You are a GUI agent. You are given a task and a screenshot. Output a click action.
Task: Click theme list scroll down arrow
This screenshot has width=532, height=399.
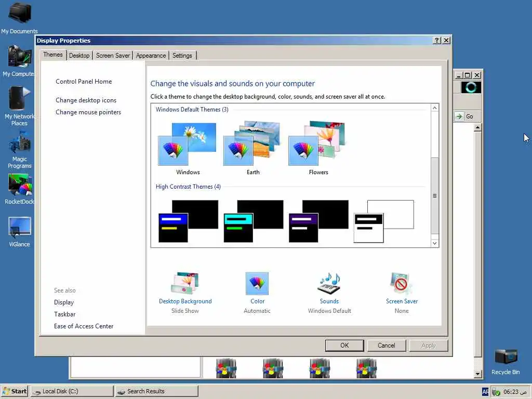(435, 243)
